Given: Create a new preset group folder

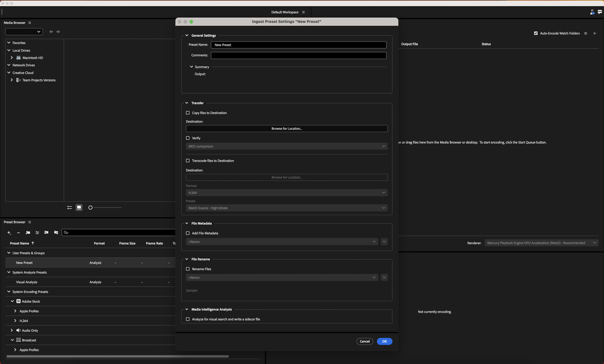Looking at the screenshot, I should tap(28, 233).
